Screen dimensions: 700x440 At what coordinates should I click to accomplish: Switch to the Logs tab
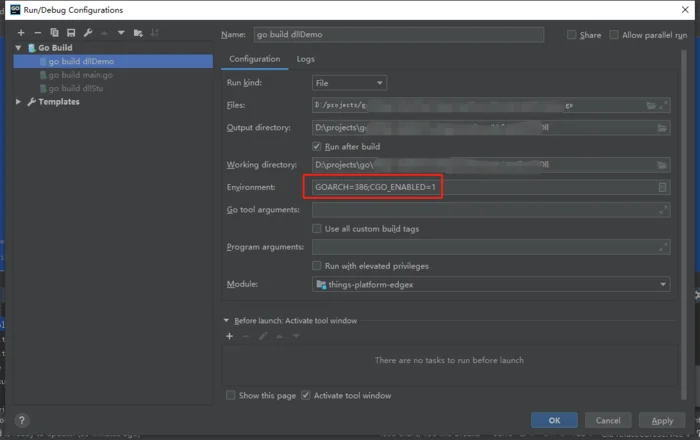point(305,59)
